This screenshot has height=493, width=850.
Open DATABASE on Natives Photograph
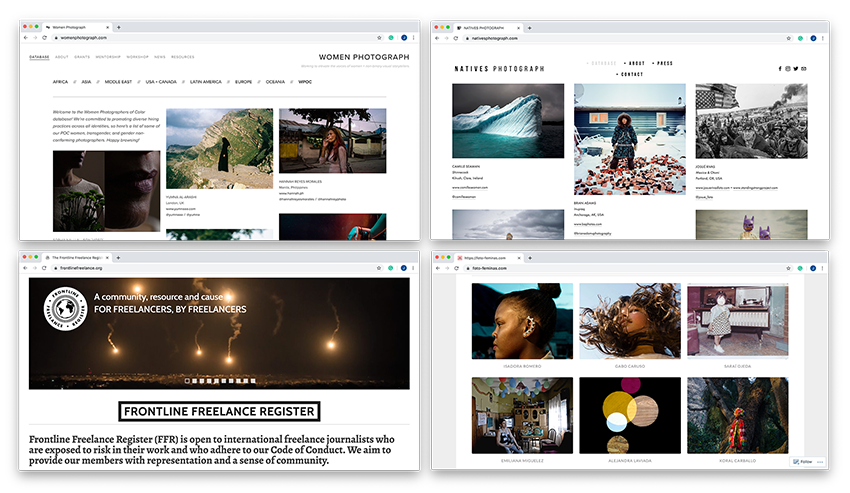click(x=602, y=63)
